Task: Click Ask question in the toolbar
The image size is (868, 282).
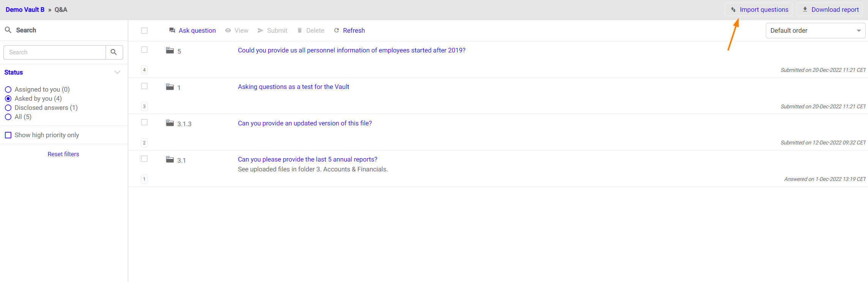Action: 193,30
